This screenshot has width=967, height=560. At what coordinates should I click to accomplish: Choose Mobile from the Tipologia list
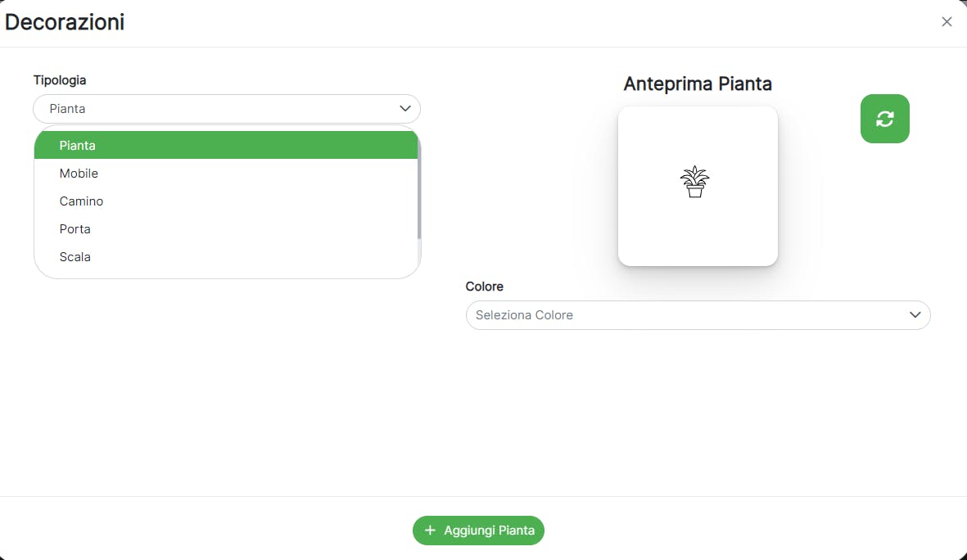pyautogui.click(x=79, y=174)
